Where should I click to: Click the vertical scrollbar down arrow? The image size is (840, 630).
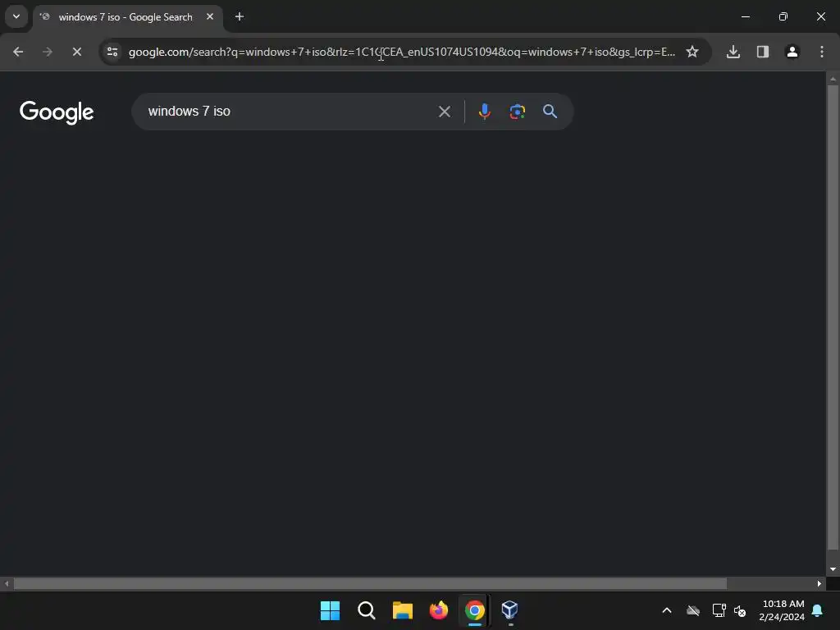coord(833,569)
